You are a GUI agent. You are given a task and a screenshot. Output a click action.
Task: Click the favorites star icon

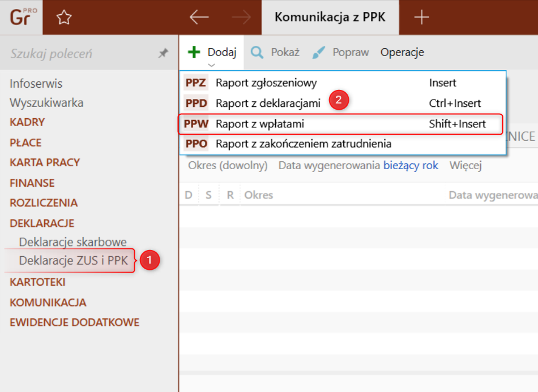tap(64, 18)
